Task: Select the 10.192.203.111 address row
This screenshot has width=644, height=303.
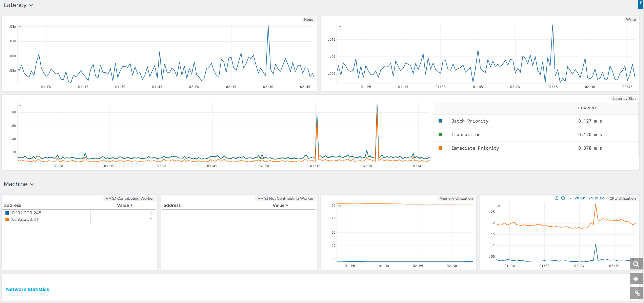Action: (x=79, y=219)
